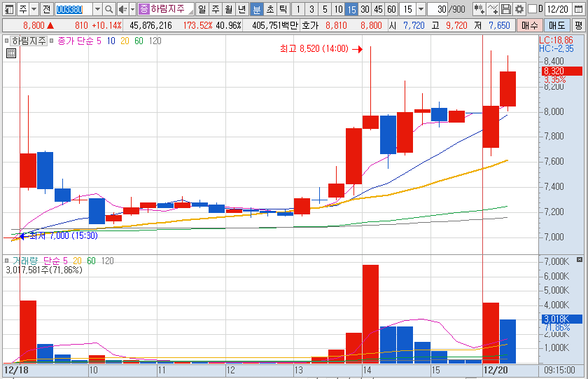
Task: Select the moving average 5 legend entry
Action: click(99, 41)
